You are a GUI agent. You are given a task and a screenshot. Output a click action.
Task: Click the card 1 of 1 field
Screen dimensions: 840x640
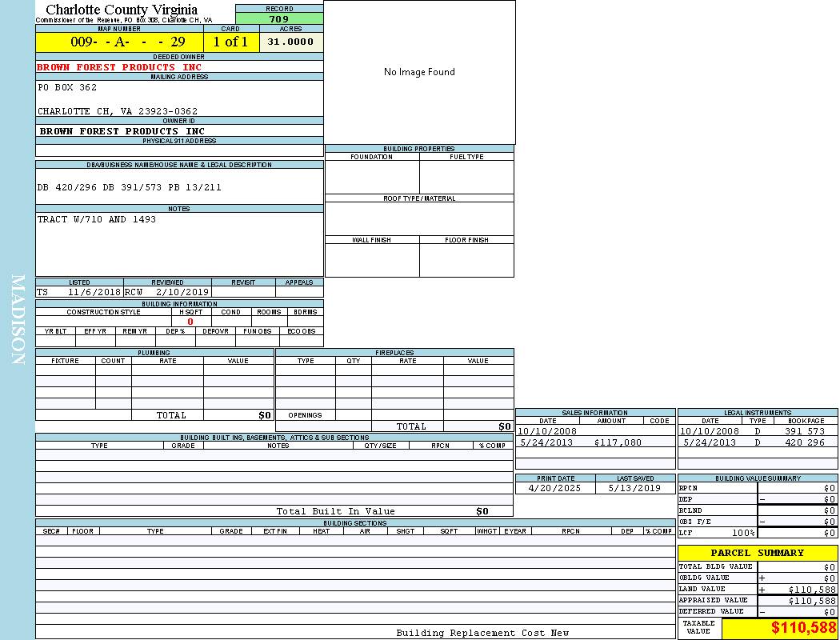pos(230,42)
